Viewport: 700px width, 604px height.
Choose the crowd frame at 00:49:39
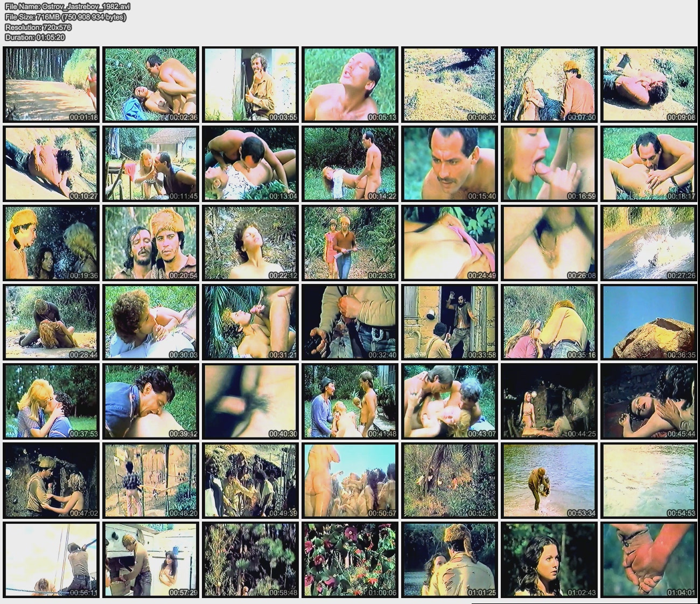point(250,480)
